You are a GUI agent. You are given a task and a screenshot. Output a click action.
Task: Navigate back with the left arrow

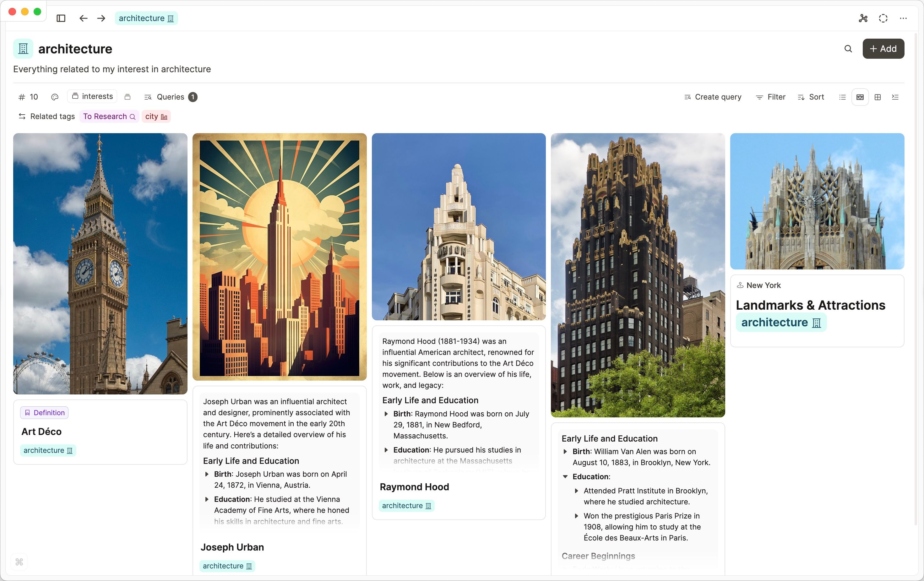click(83, 18)
